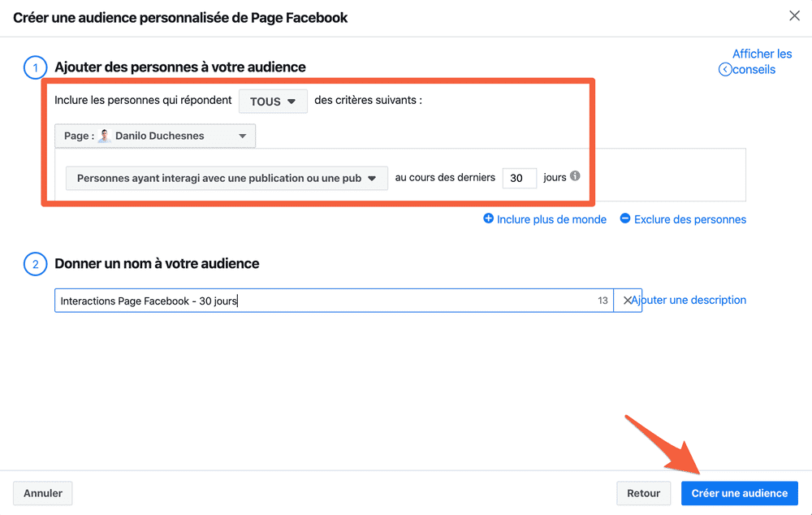Click the plus icon for Inclure plus de monde

click(488, 219)
